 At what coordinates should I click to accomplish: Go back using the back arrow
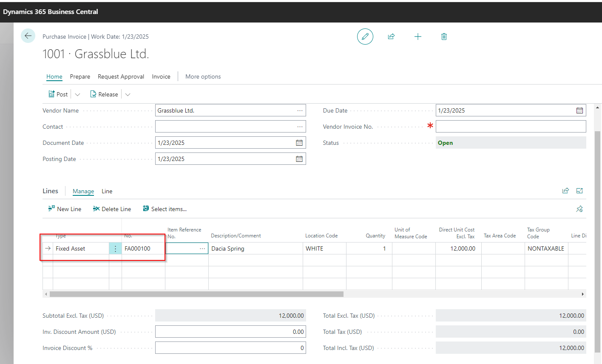(x=28, y=36)
